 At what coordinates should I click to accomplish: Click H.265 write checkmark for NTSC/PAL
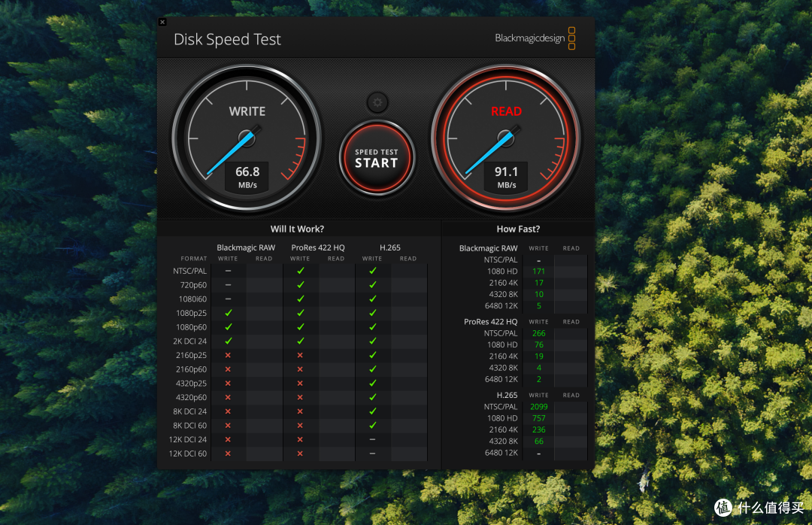point(372,271)
